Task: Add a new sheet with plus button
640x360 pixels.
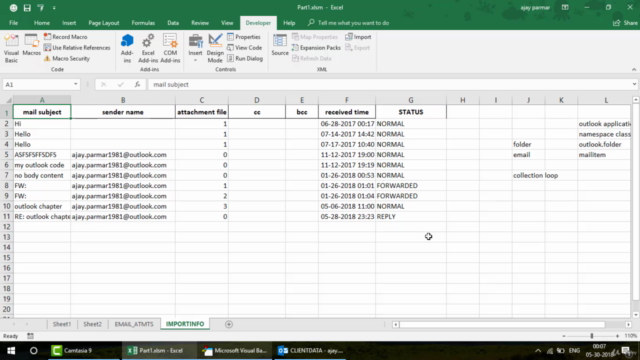Action: coord(229,324)
